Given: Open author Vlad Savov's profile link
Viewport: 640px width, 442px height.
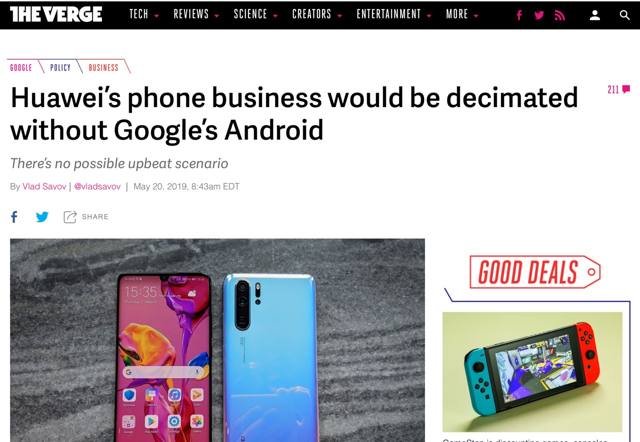Looking at the screenshot, I should point(44,187).
